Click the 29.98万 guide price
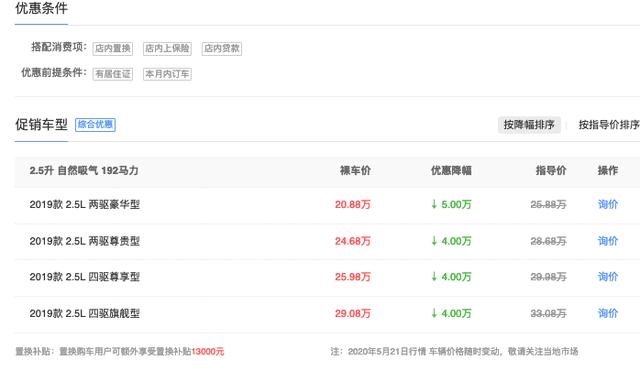This screenshot has height=371, width=640. coord(548,277)
